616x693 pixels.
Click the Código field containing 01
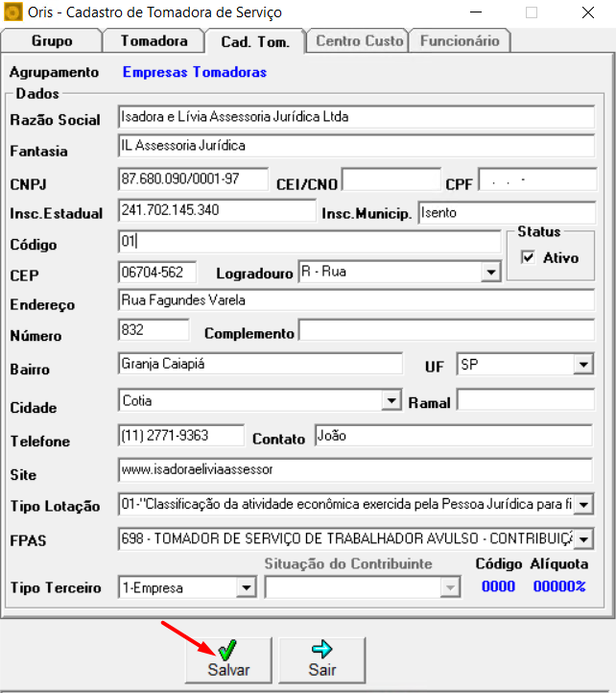(309, 241)
